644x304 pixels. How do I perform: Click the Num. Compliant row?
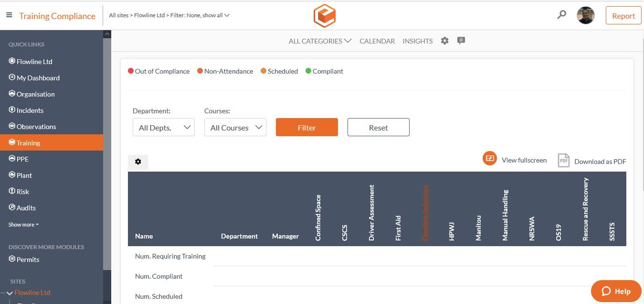[x=377, y=276]
